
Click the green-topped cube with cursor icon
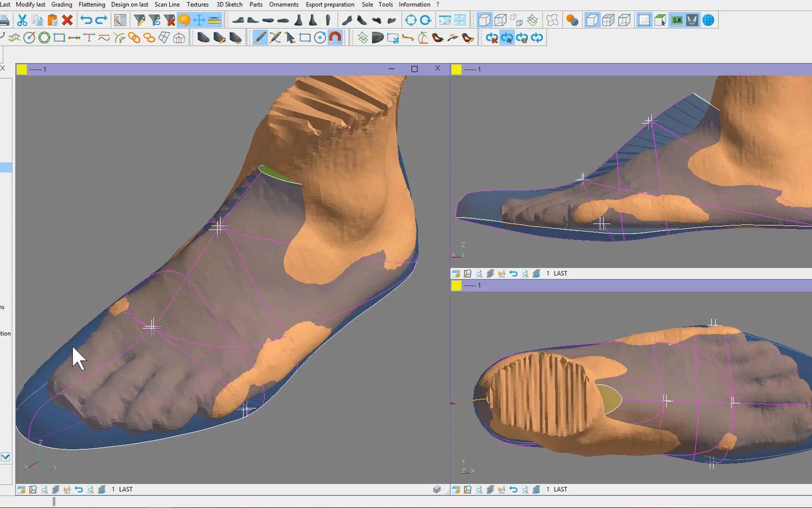click(x=660, y=20)
